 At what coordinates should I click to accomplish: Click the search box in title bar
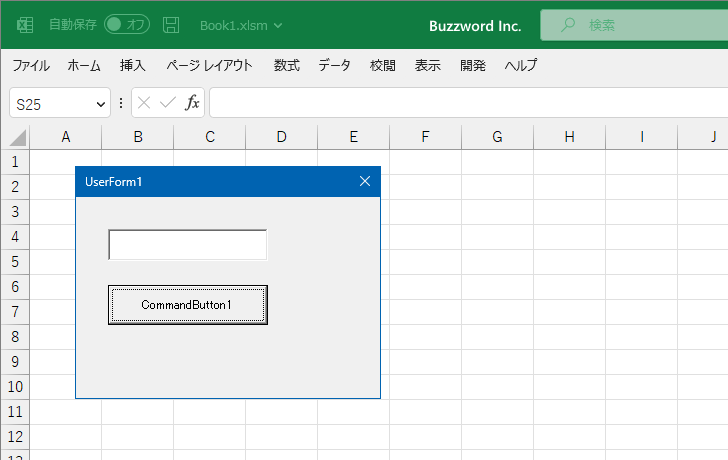point(634,25)
